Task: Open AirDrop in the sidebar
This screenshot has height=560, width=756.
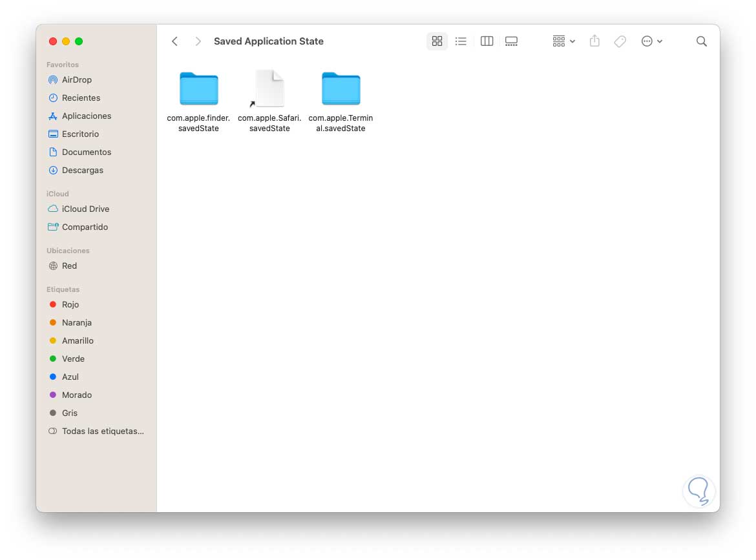Action: coord(96,79)
